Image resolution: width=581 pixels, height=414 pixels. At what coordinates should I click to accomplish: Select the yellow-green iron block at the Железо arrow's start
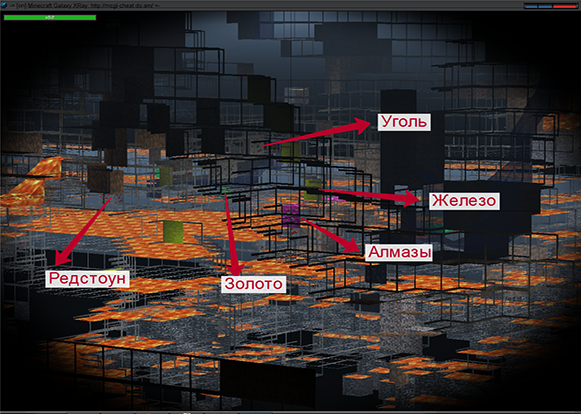(313, 190)
